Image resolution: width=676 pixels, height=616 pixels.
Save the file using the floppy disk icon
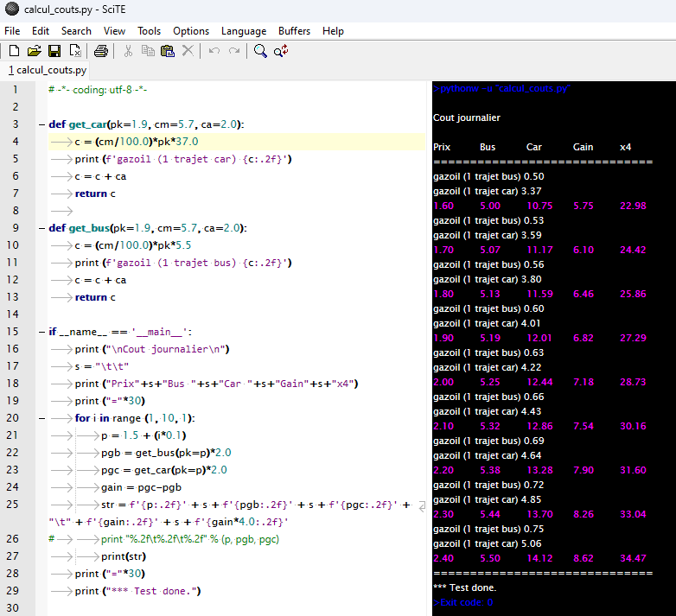(54, 51)
